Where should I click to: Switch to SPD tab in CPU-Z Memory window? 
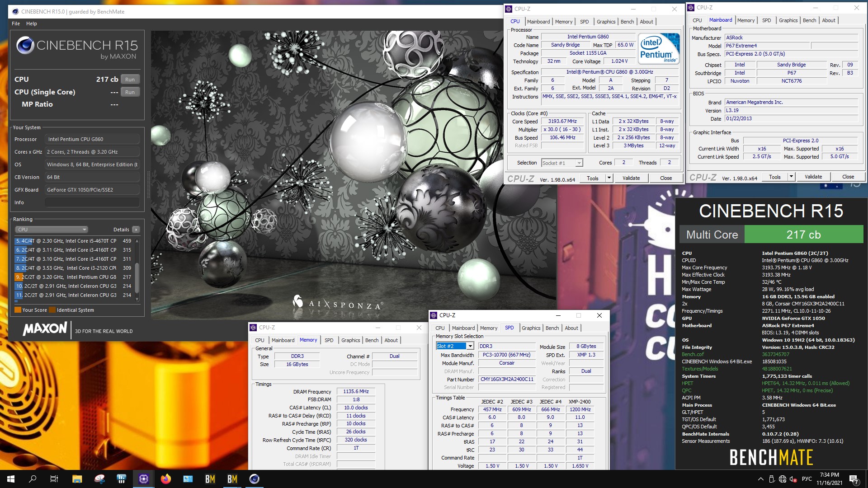pos(329,340)
